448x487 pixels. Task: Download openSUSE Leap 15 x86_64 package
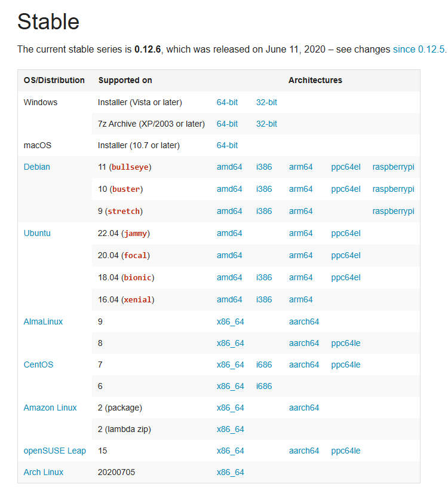click(x=230, y=451)
